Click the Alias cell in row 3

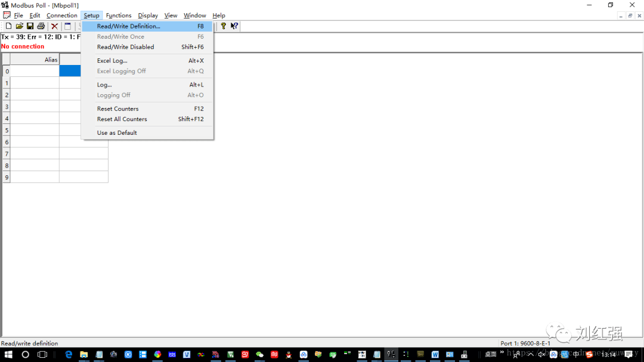coord(35,107)
